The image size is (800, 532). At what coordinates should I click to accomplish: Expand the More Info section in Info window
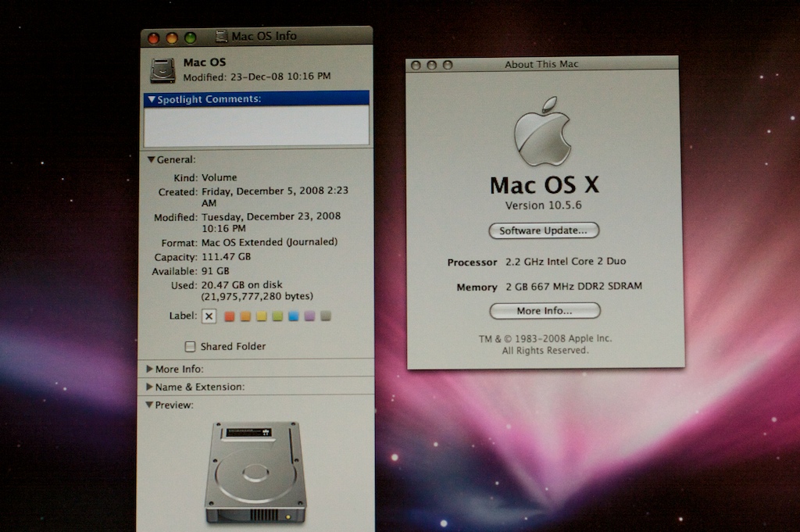(x=150, y=368)
